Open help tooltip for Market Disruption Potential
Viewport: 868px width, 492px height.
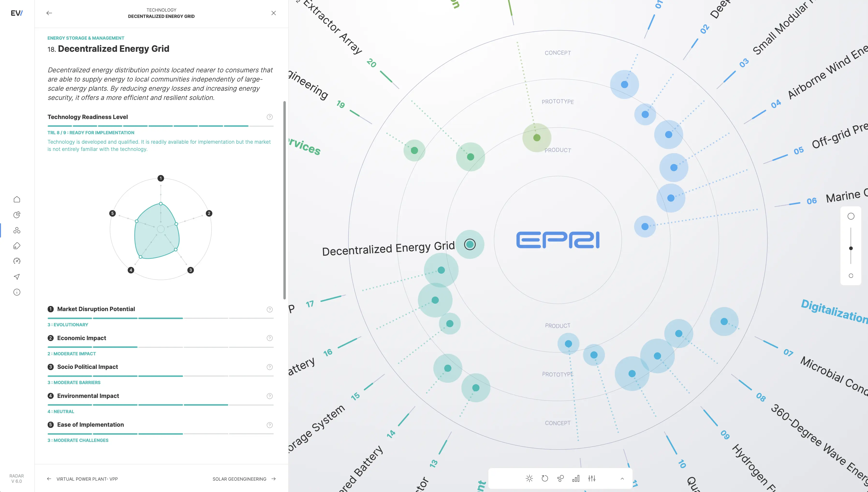pyautogui.click(x=270, y=309)
